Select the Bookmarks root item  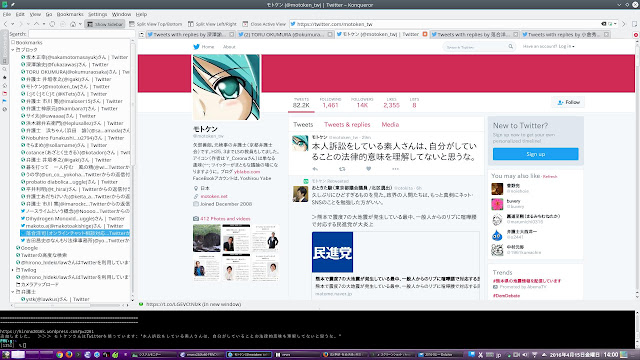click(x=27, y=42)
